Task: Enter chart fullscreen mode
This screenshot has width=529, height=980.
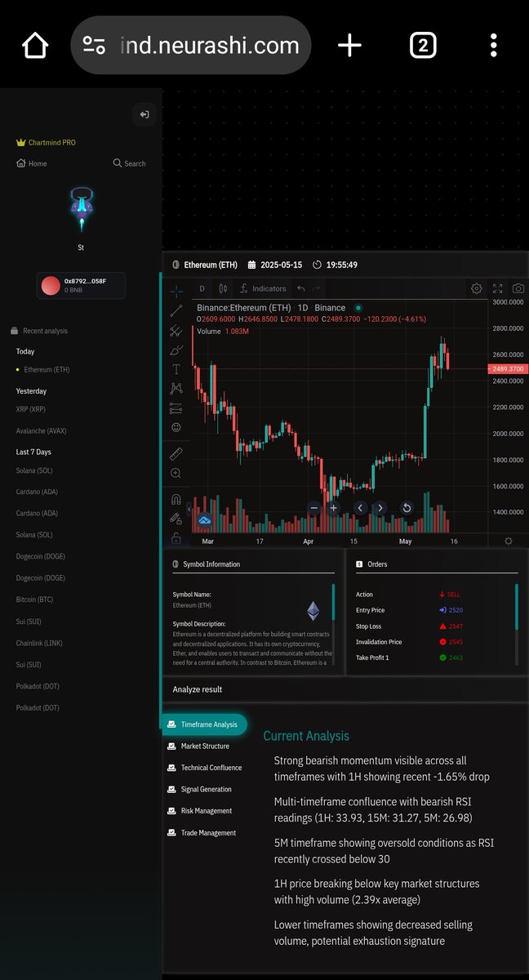Action: point(497,288)
